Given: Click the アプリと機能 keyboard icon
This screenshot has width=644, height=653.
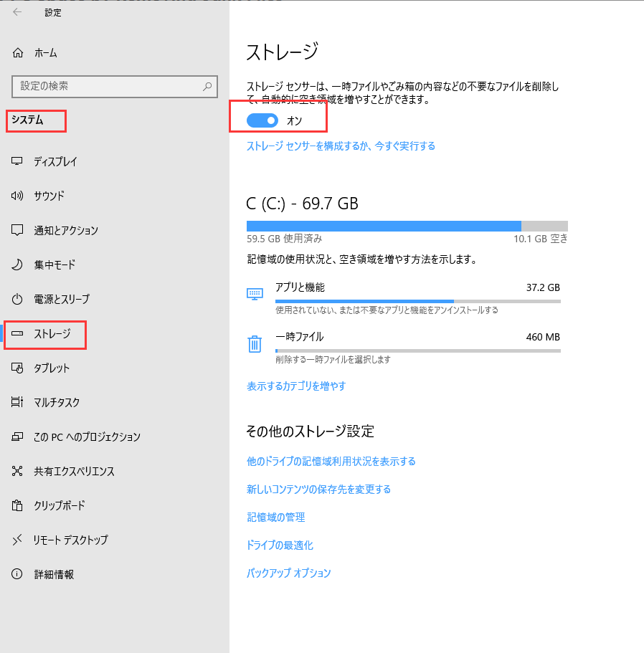Looking at the screenshot, I should tap(255, 294).
